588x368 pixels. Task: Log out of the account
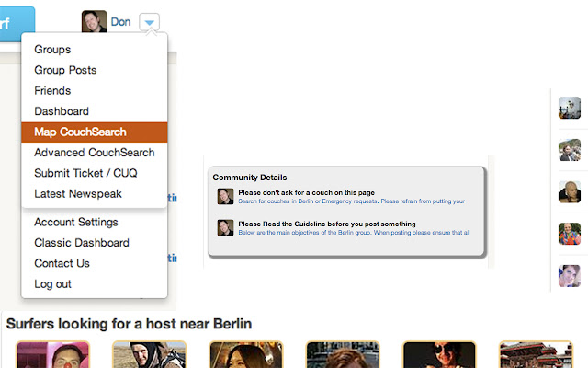point(52,284)
